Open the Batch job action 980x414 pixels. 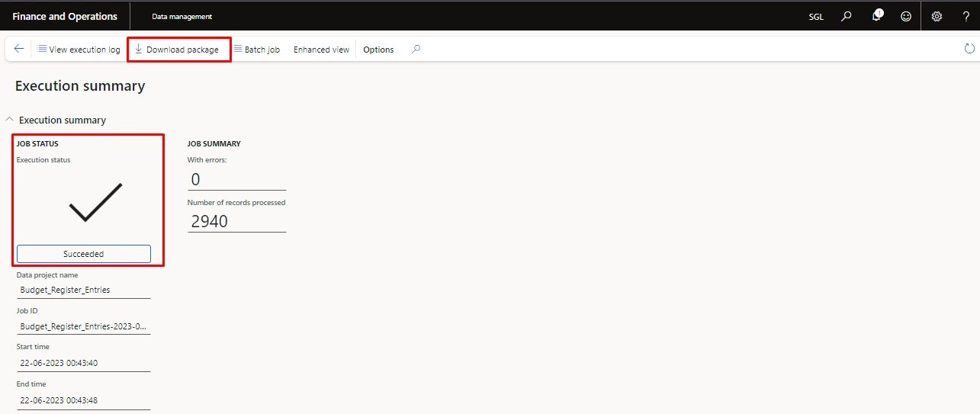pyautogui.click(x=256, y=50)
